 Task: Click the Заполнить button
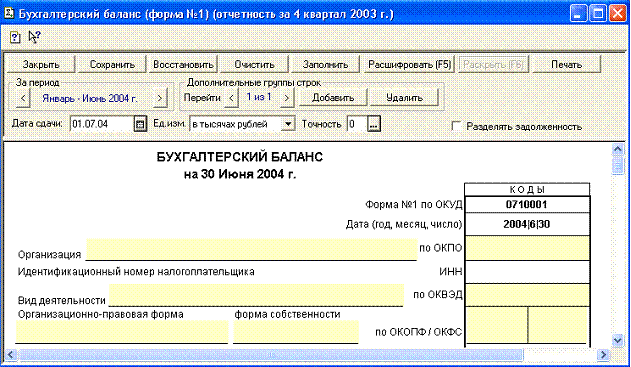[325, 64]
